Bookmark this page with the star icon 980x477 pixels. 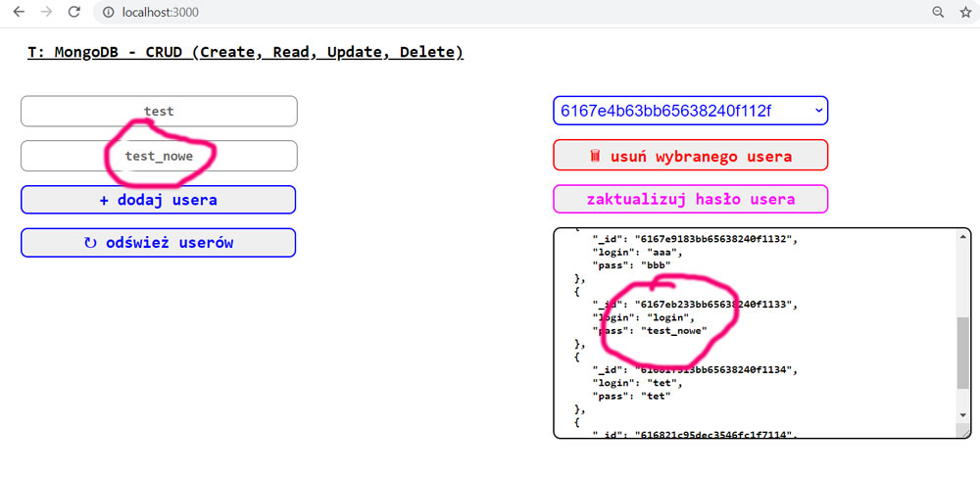pos(965,12)
